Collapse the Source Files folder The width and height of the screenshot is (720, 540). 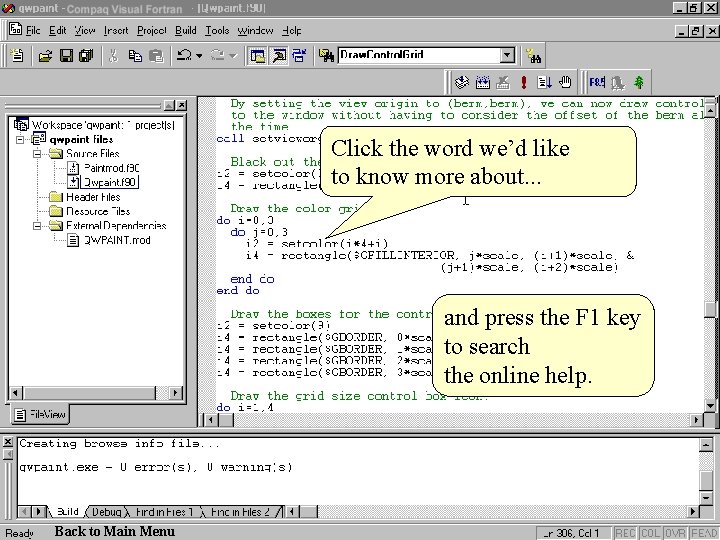click(38, 154)
